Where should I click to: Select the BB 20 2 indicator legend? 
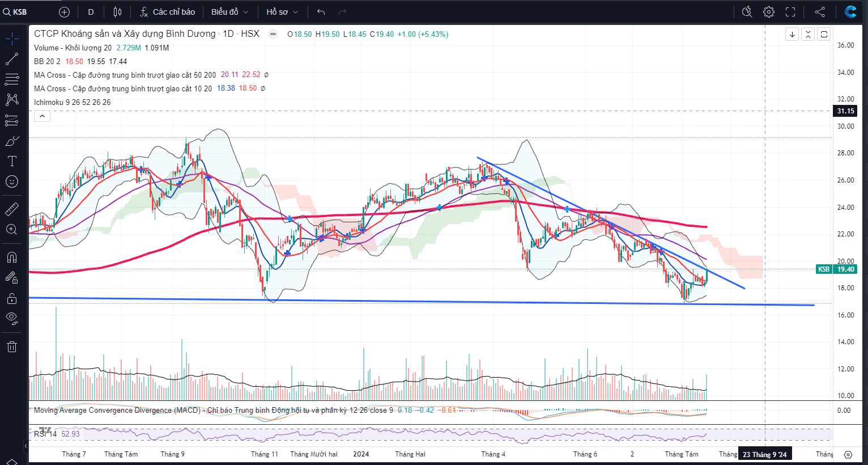[46, 61]
